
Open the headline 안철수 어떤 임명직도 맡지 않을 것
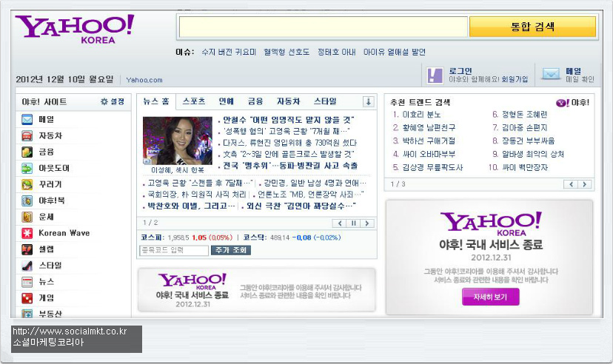pyautogui.click(x=288, y=120)
